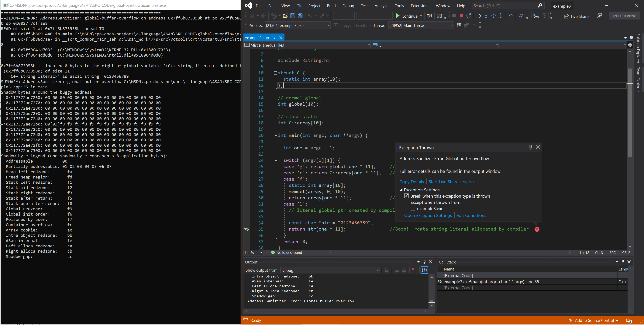Click the notifications icon in status bar

coord(629,320)
